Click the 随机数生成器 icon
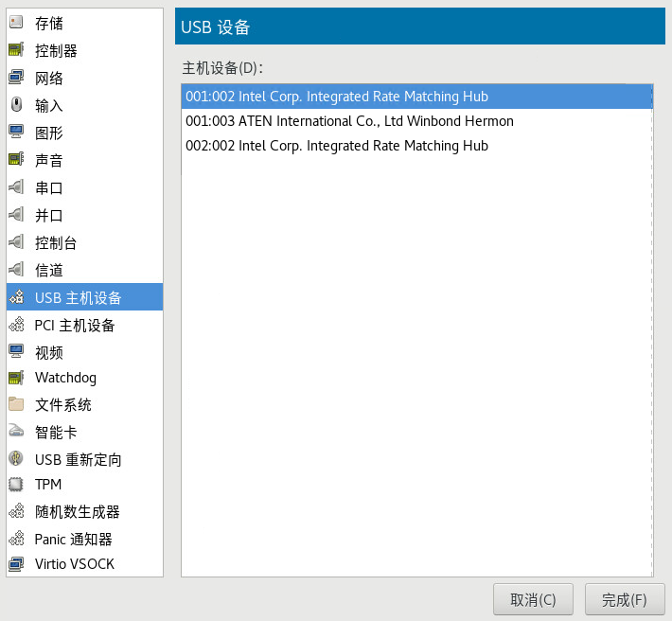672x621 pixels. [16, 511]
